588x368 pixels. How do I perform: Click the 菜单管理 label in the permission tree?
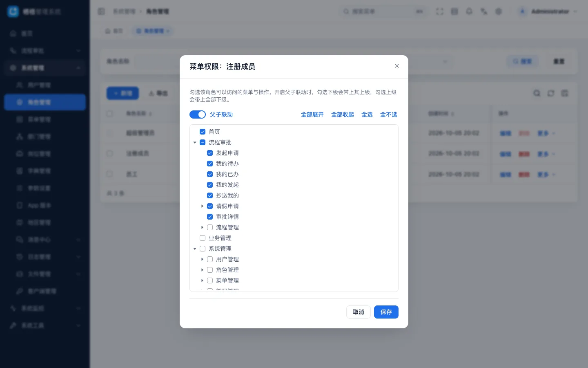[x=227, y=280]
